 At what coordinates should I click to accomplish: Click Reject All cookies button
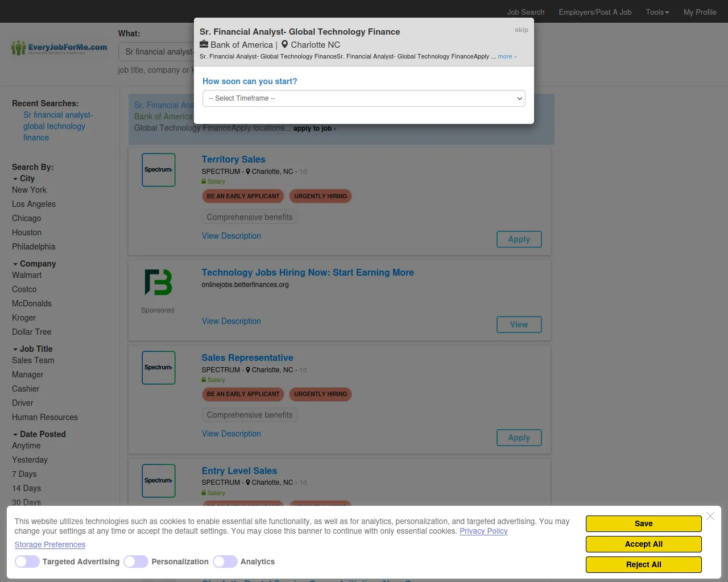point(644,564)
